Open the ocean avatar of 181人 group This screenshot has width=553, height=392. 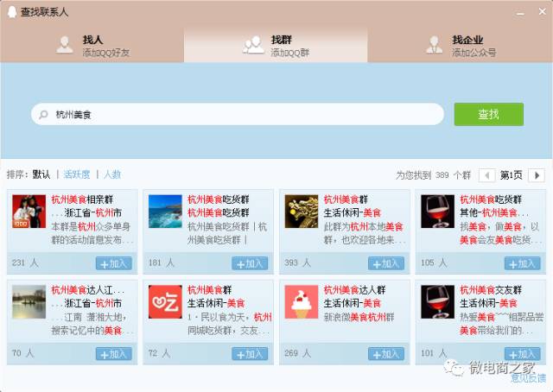point(165,212)
